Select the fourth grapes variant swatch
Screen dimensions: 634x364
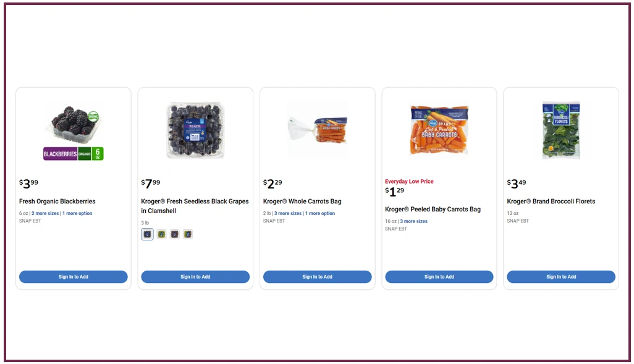click(x=188, y=234)
